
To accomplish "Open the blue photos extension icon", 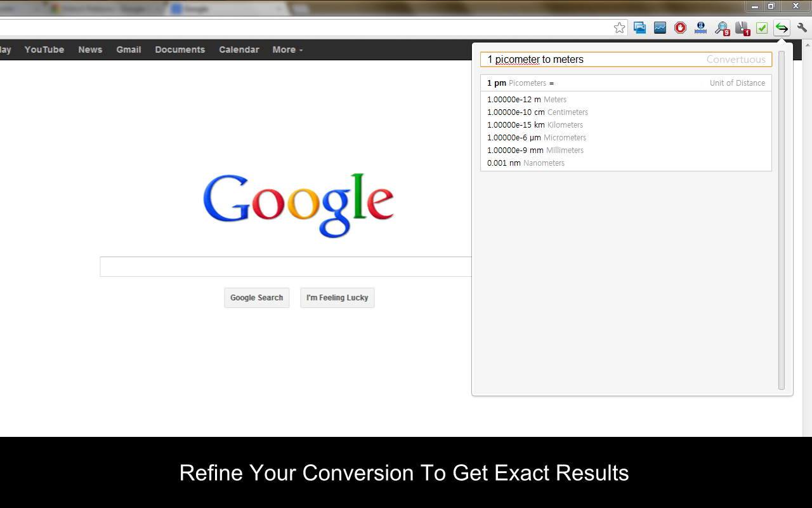I will click(639, 28).
